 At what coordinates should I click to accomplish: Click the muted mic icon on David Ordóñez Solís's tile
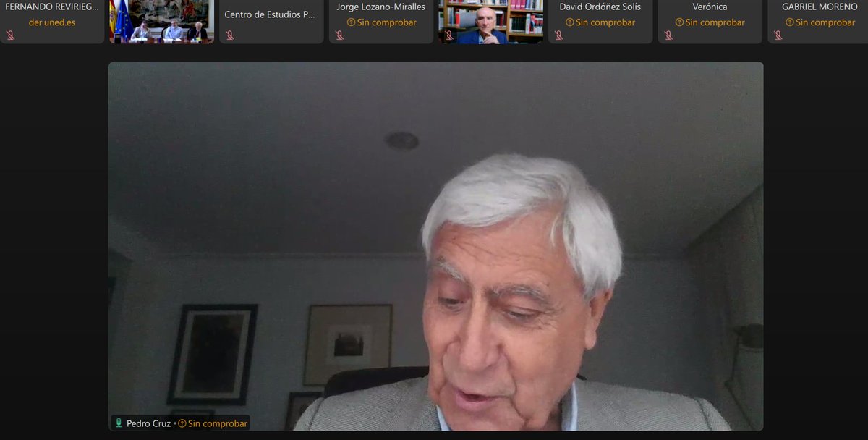557,34
